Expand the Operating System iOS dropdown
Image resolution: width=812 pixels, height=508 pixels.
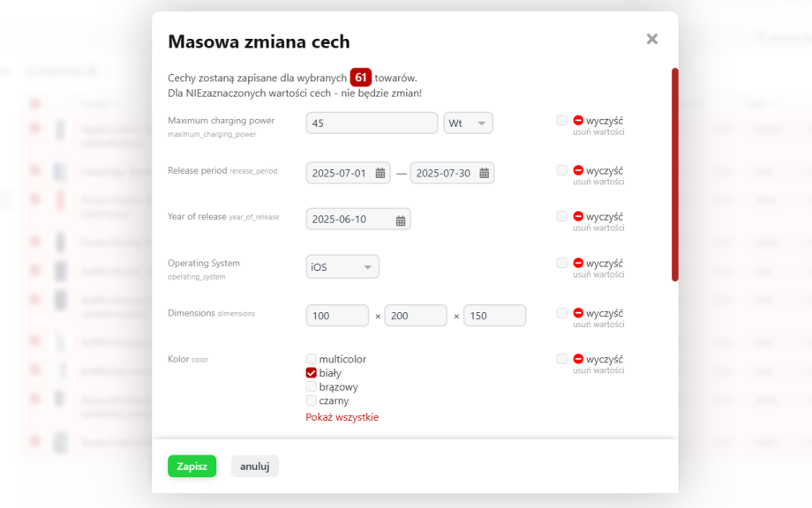tap(342, 266)
